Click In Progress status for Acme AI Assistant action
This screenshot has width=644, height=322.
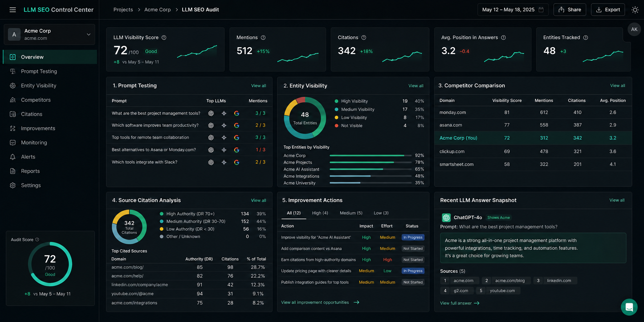click(413, 237)
